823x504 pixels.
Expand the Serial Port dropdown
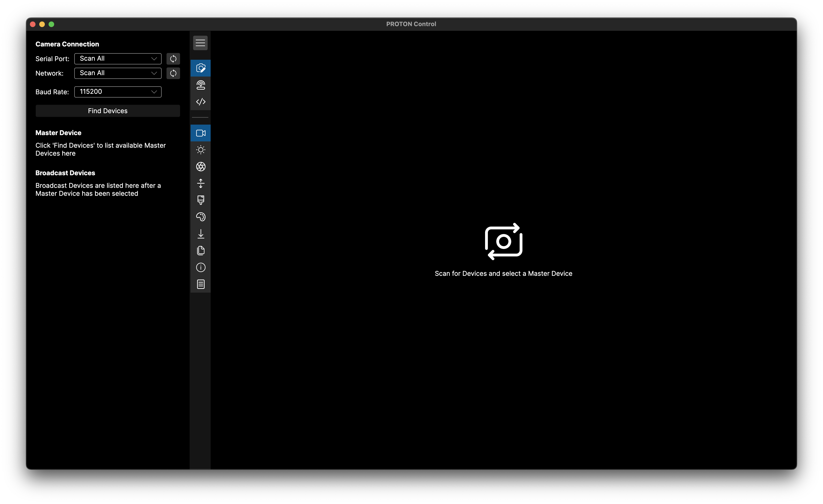click(x=117, y=59)
